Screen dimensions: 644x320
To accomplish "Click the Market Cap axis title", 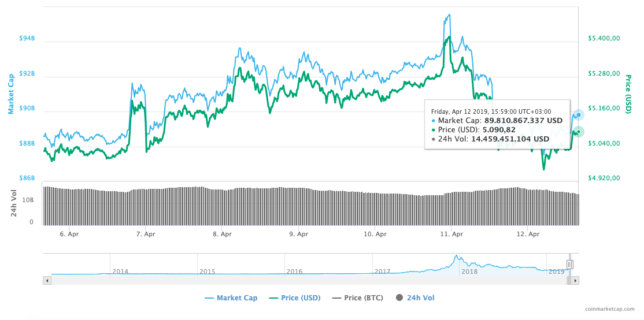I will [x=10, y=94].
